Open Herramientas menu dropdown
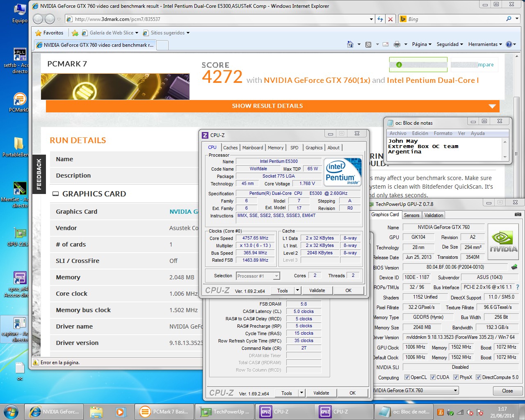This screenshot has height=420, width=525. click(x=485, y=44)
